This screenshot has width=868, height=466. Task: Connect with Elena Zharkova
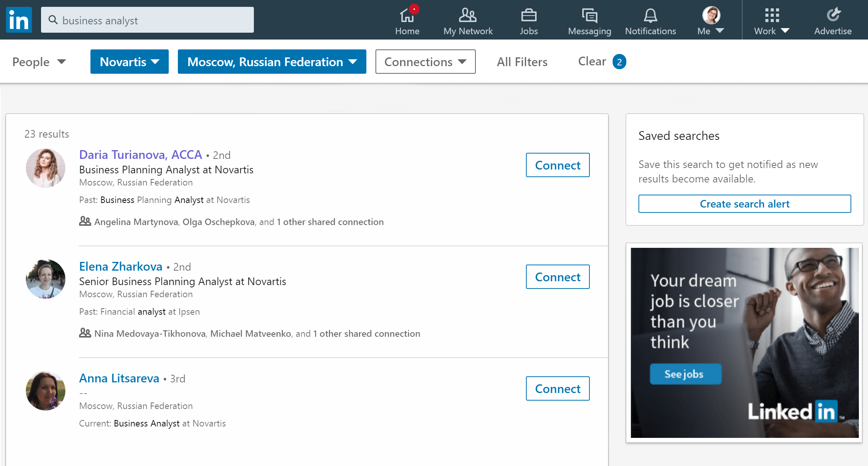558,277
